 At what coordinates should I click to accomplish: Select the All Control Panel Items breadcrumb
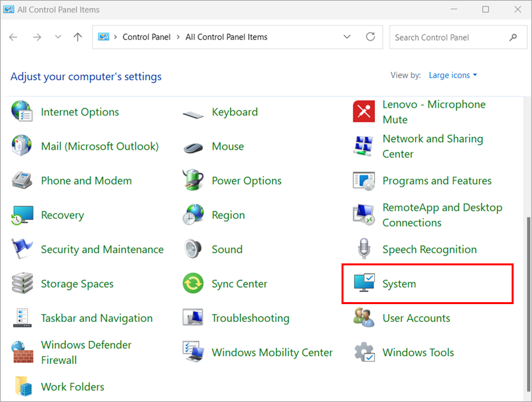pos(227,37)
